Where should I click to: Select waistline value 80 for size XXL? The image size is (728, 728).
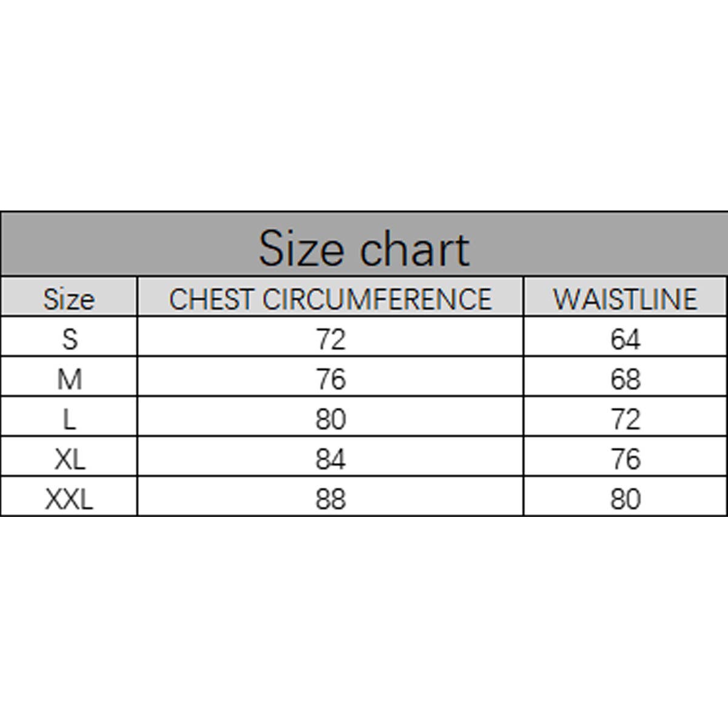(625, 499)
